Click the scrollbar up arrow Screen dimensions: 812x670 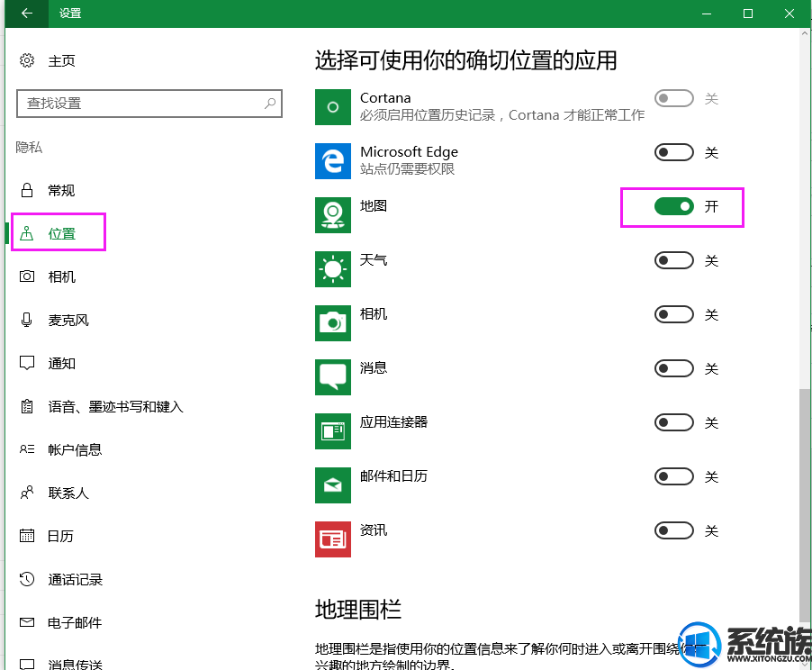coord(805,33)
